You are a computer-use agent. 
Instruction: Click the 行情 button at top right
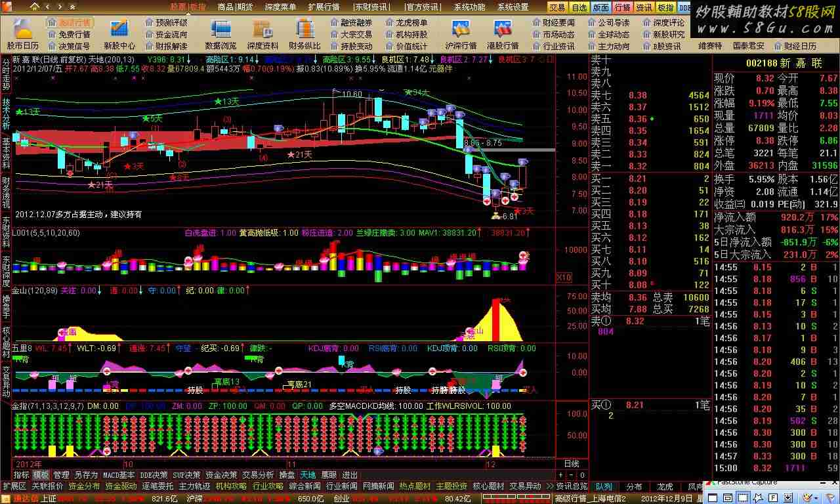pyautogui.click(x=623, y=7)
